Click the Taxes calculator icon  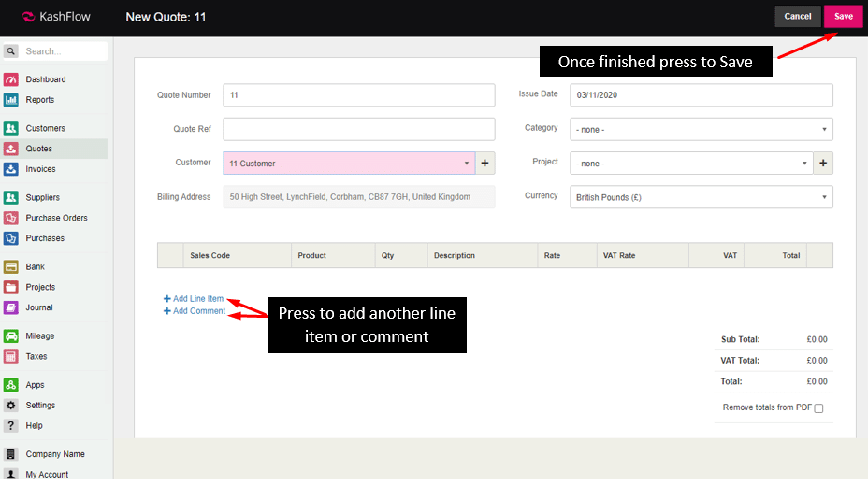point(11,356)
